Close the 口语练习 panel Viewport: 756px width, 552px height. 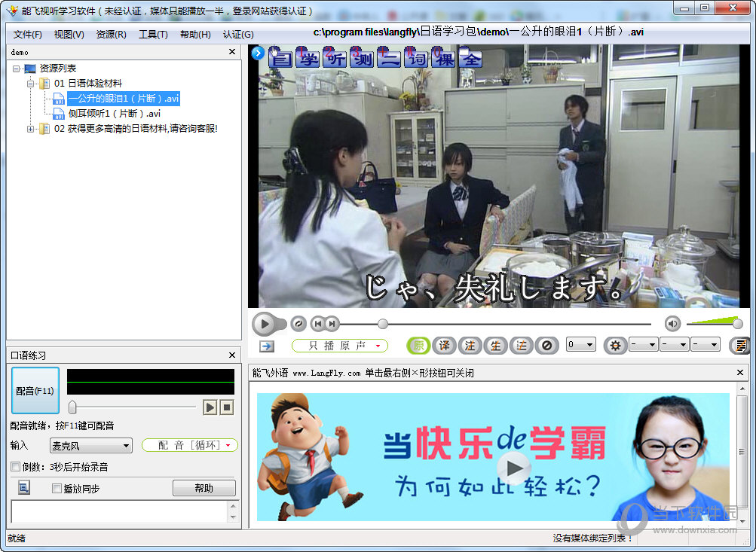[232, 355]
